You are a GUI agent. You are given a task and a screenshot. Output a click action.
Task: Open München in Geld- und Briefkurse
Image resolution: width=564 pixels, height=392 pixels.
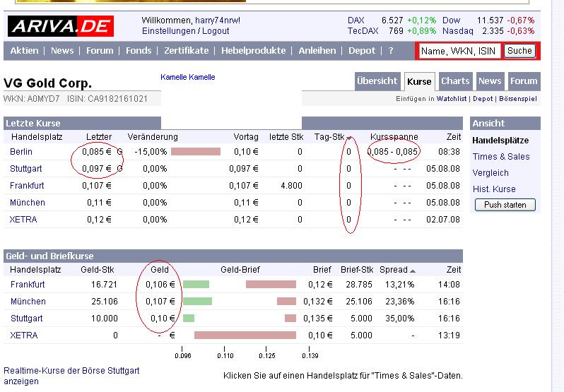[28, 301]
